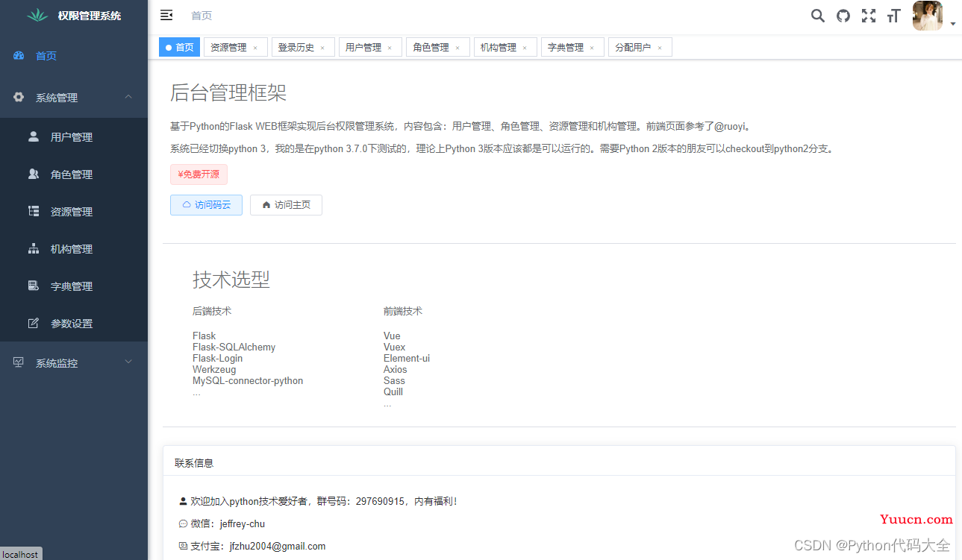The image size is (962, 560).
Task: Click the Werkzeug entry
Action: point(214,370)
